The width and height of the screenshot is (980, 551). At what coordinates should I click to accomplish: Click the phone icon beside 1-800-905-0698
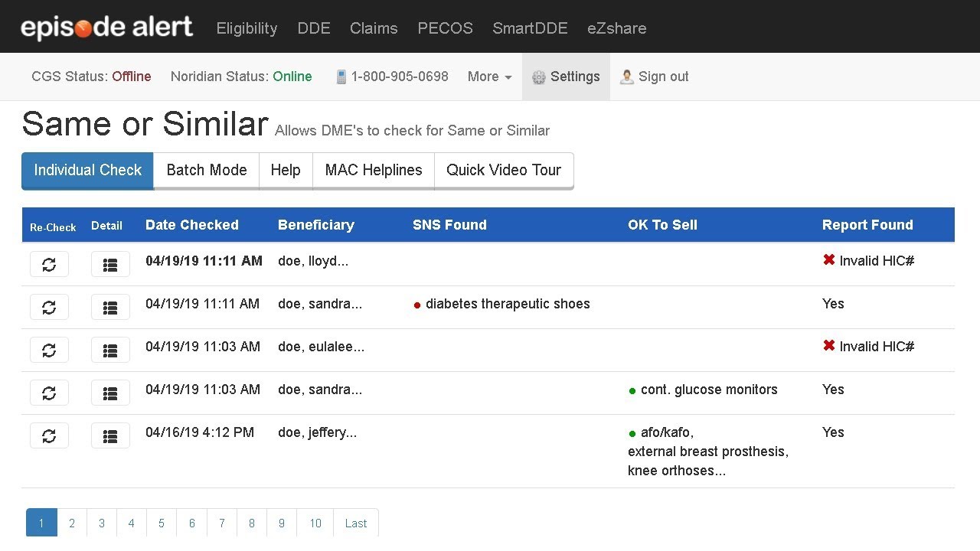(341, 77)
